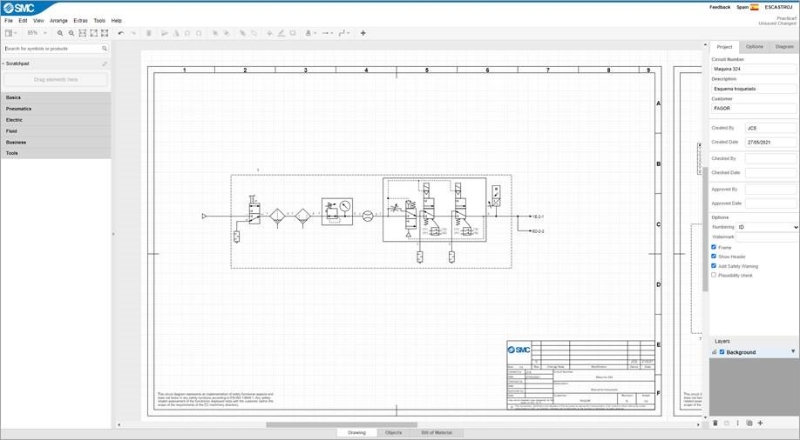
Task: Add a new layer with plus icon
Action: (760, 423)
